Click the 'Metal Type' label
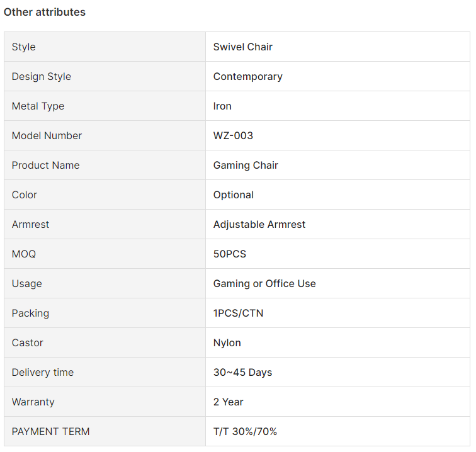This screenshot has height=452, width=476. click(38, 106)
